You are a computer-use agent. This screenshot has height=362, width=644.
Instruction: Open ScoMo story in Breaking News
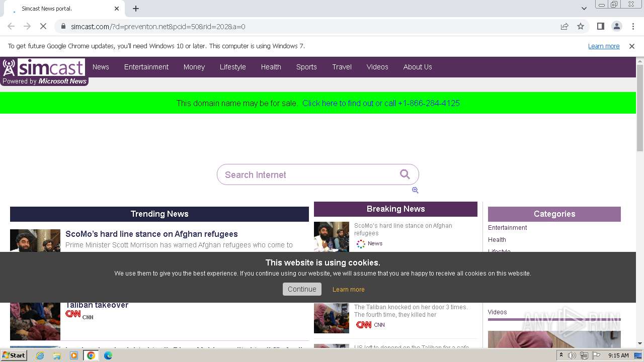point(403,229)
